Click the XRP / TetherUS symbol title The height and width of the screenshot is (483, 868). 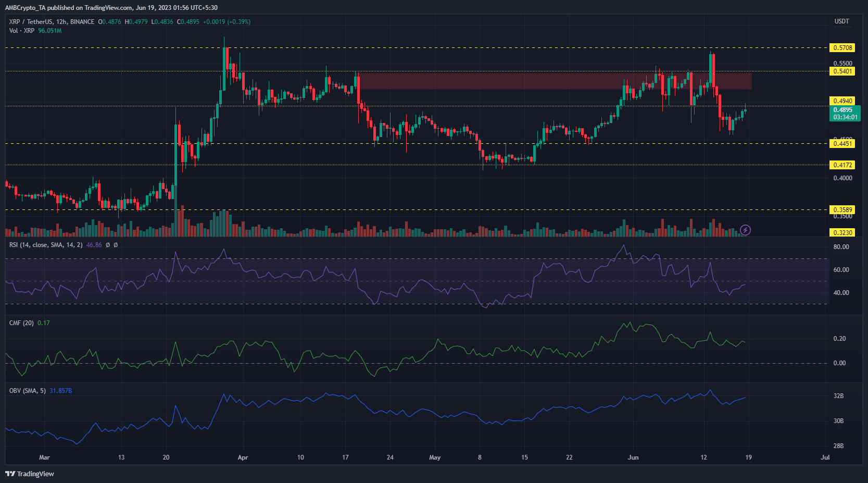[x=52, y=22]
